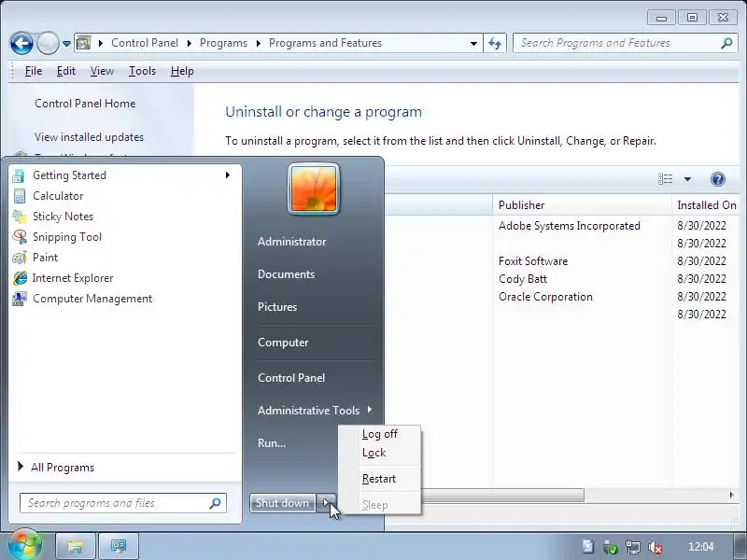
Task: Expand arrow after Programs breadcrumb
Action: (259, 43)
